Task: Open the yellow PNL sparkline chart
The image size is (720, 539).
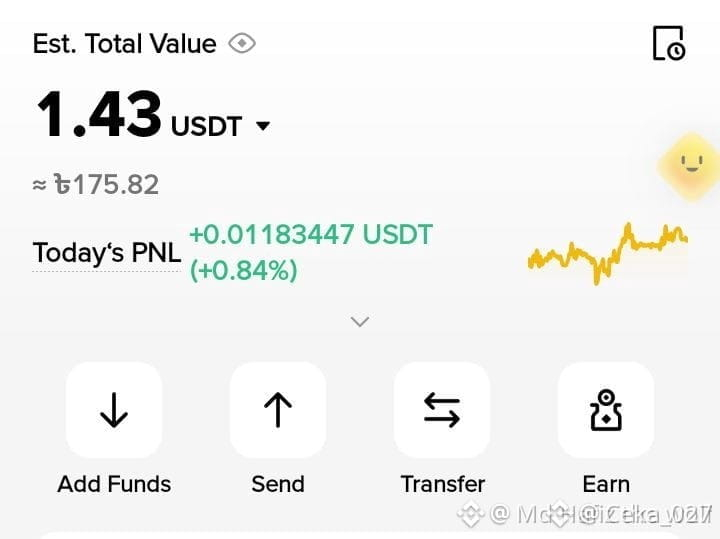Action: (x=608, y=253)
